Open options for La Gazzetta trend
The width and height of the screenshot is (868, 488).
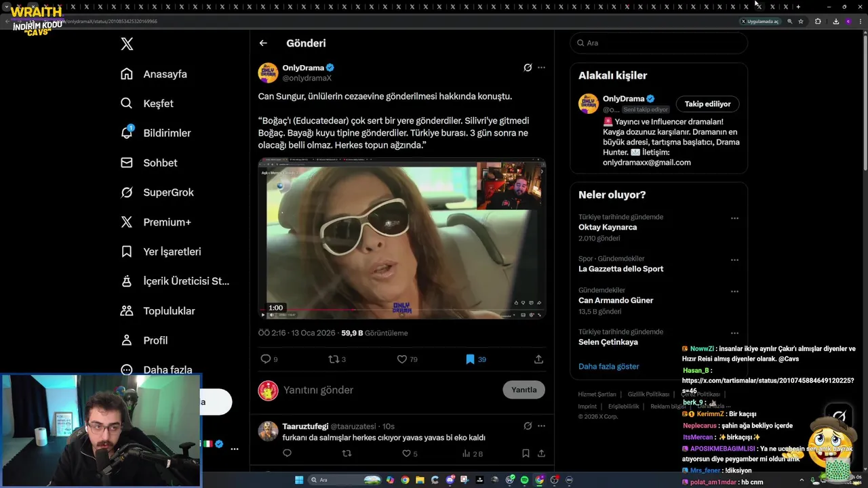pyautogui.click(x=734, y=260)
